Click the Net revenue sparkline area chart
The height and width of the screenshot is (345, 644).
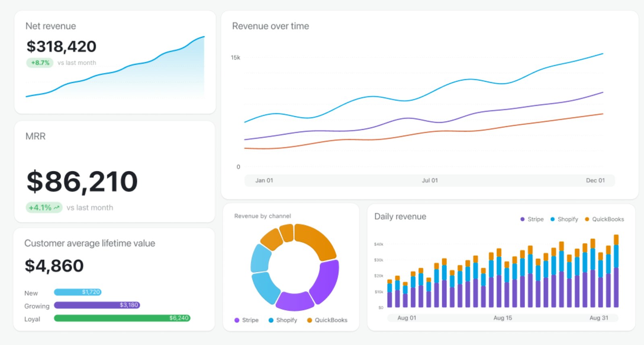coord(115,67)
